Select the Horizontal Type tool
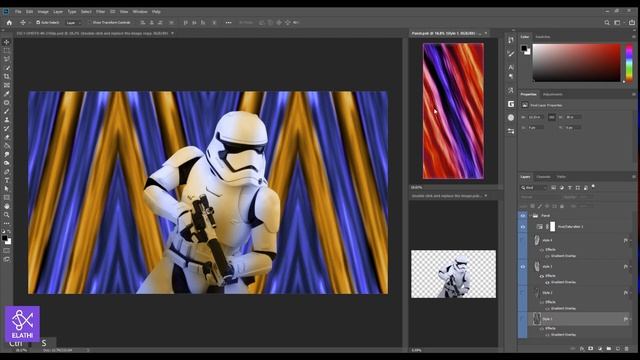The width and height of the screenshot is (640, 360). [7, 180]
